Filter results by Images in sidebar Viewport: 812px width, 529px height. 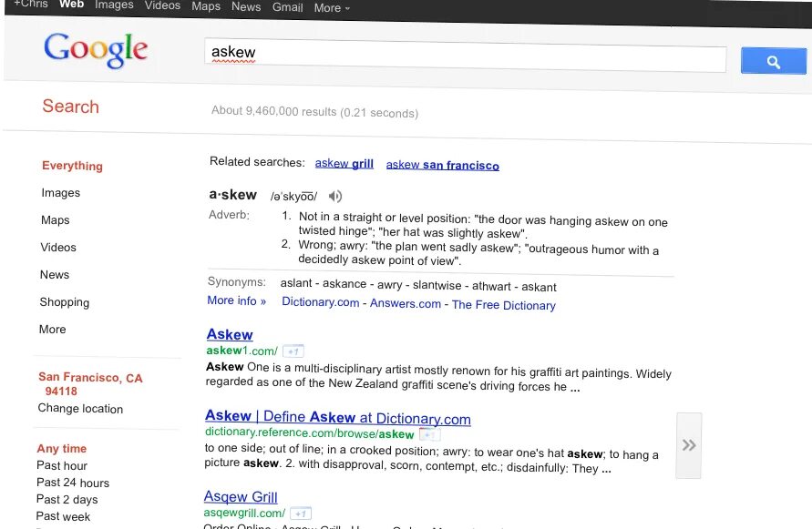point(60,192)
